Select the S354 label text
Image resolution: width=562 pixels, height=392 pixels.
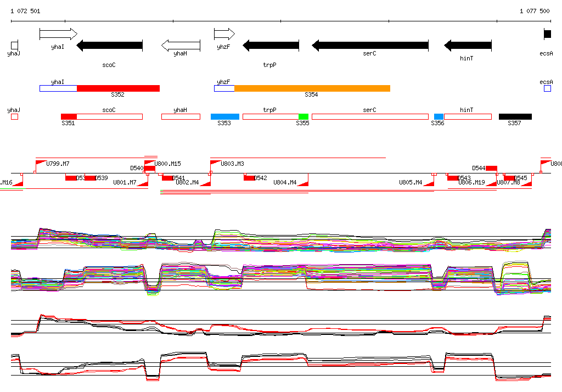[x=311, y=94]
